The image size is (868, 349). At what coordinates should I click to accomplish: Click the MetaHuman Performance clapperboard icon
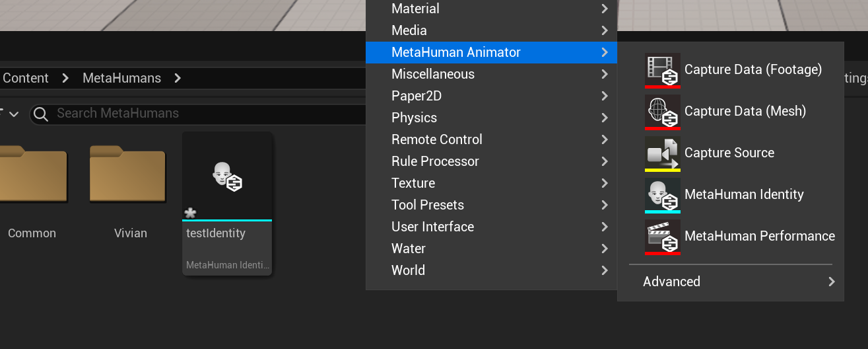click(x=663, y=237)
